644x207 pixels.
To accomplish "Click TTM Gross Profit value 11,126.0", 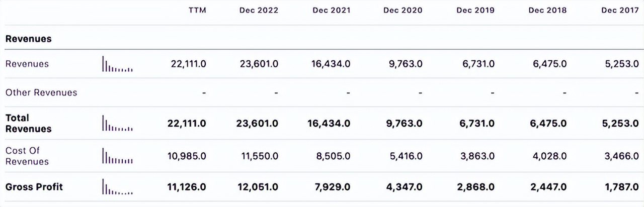I will (187, 187).
